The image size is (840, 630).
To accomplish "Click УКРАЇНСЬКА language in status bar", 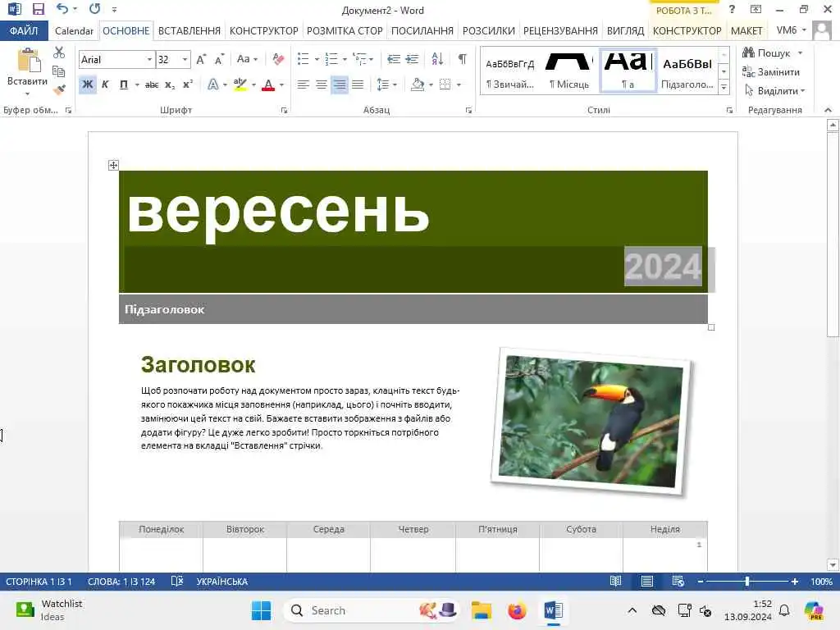I will point(221,582).
